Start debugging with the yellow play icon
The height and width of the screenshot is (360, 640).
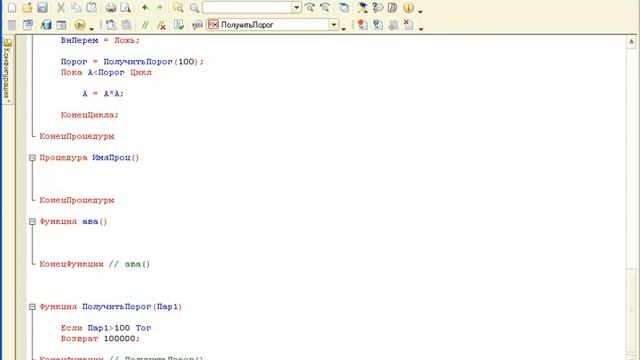pyautogui.click(x=80, y=25)
